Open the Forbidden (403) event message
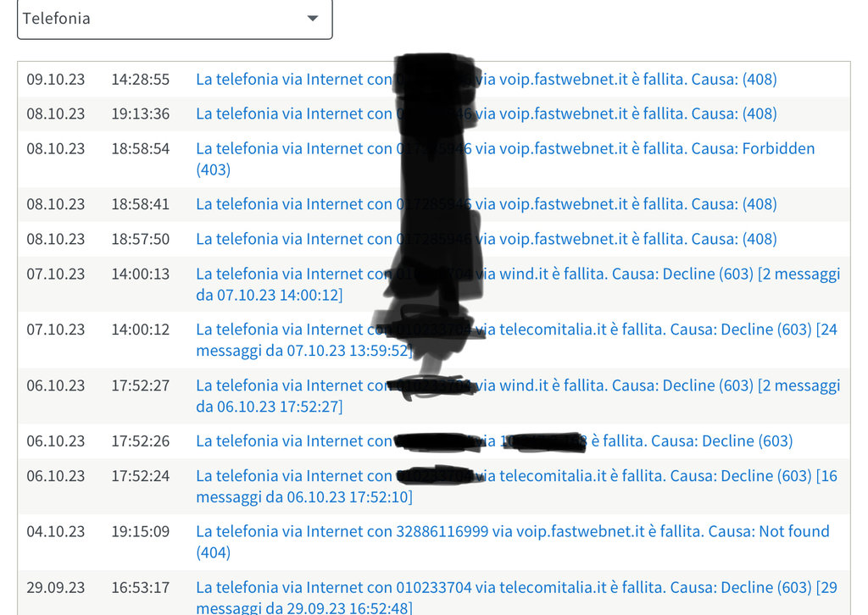The height and width of the screenshot is (615, 868). click(505, 158)
